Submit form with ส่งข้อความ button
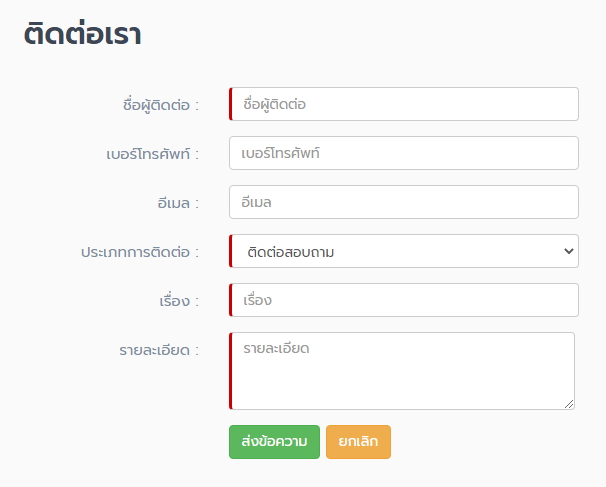Viewport: 606px width, 487px height. coord(274,442)
